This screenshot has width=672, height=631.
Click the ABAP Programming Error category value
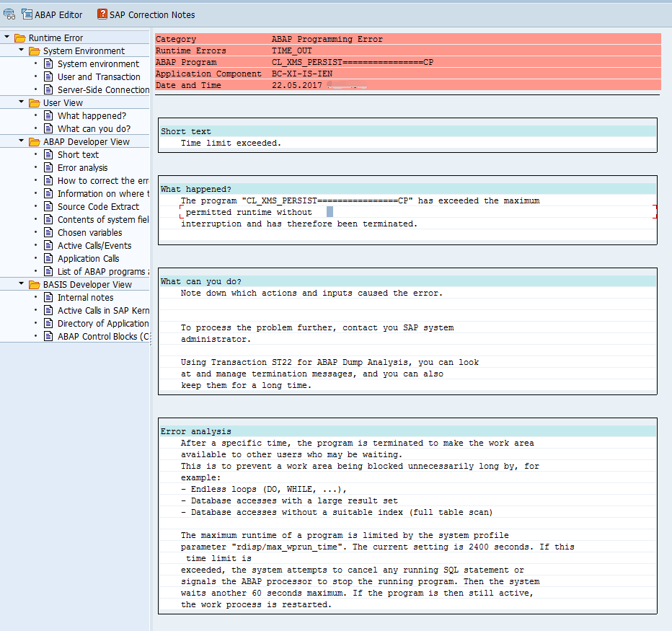(x=327, y=39)
